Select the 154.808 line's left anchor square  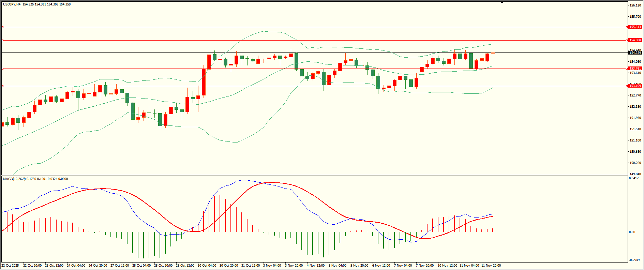[x=2, y=40]
